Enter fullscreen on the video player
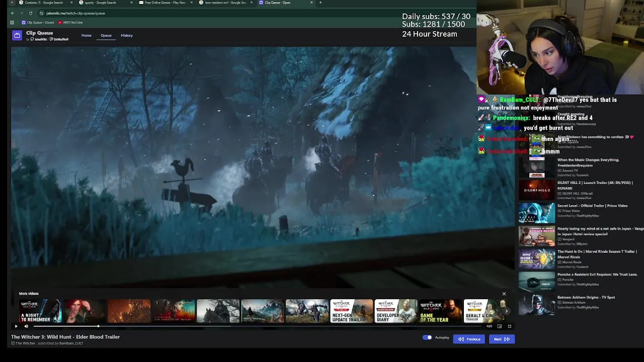Image resolution: width=644 pixels, height=362 pixels. pos(509,326)
